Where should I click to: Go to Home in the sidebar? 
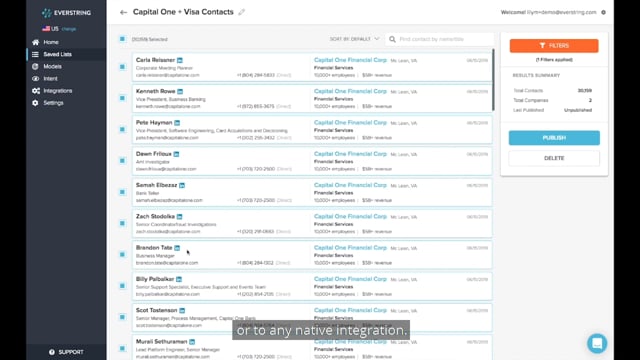pyautogui.click(x=51, y=42)
